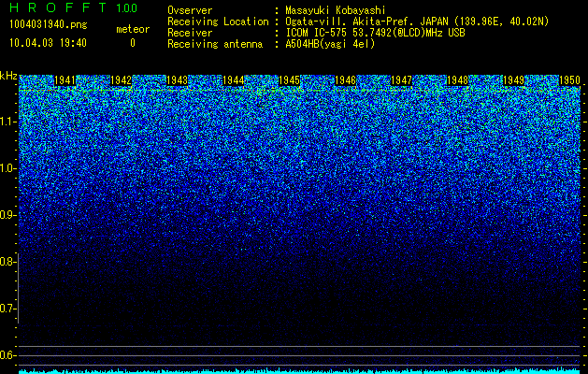Screen dimensions: 588x374
Task: Click the 1941 time marker
Action: [65, 80]
